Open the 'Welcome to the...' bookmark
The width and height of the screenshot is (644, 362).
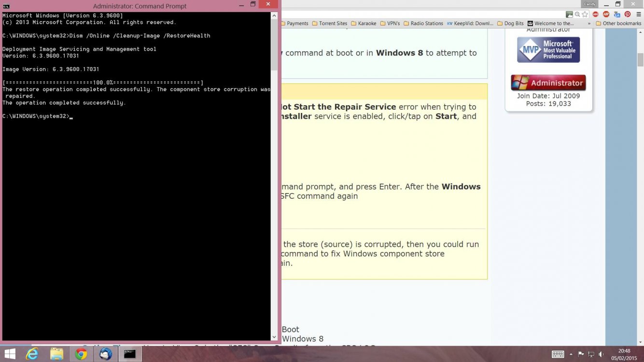(551, 23)
